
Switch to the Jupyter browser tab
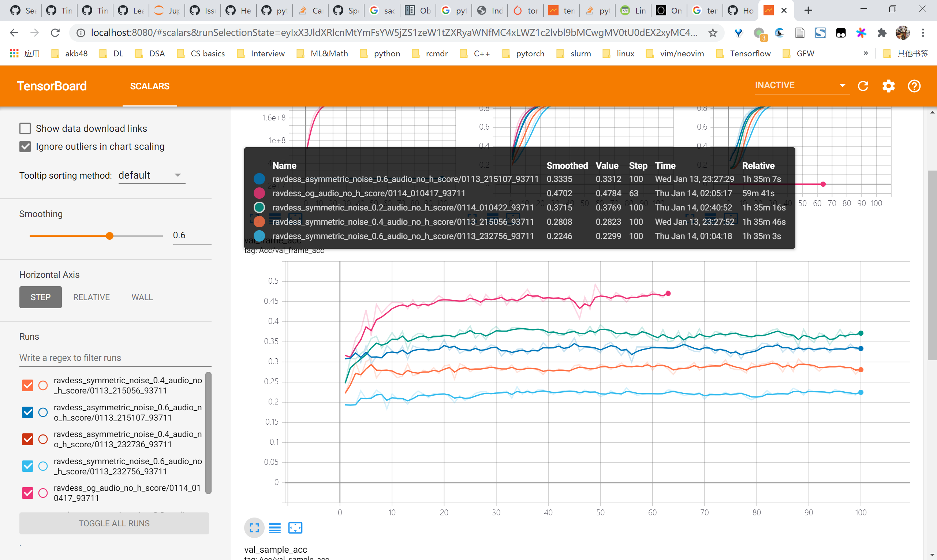[167, 11]
